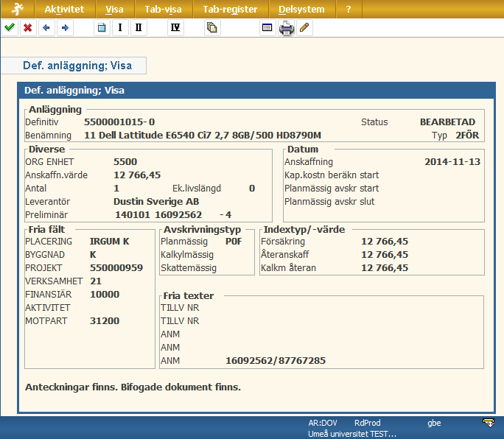Click the Typ value 2FÖR

coord(467,136)
